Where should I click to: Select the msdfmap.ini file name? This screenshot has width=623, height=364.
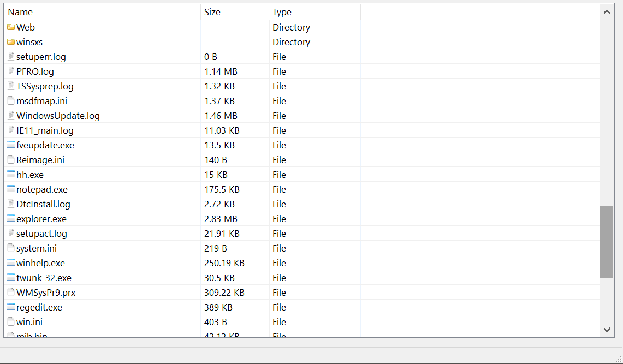tap(41, 101)
